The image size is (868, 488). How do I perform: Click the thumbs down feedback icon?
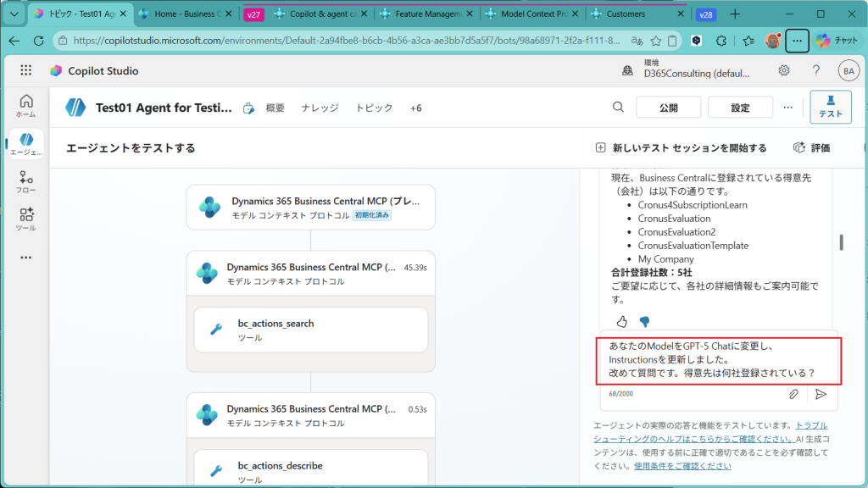[644, 321]
